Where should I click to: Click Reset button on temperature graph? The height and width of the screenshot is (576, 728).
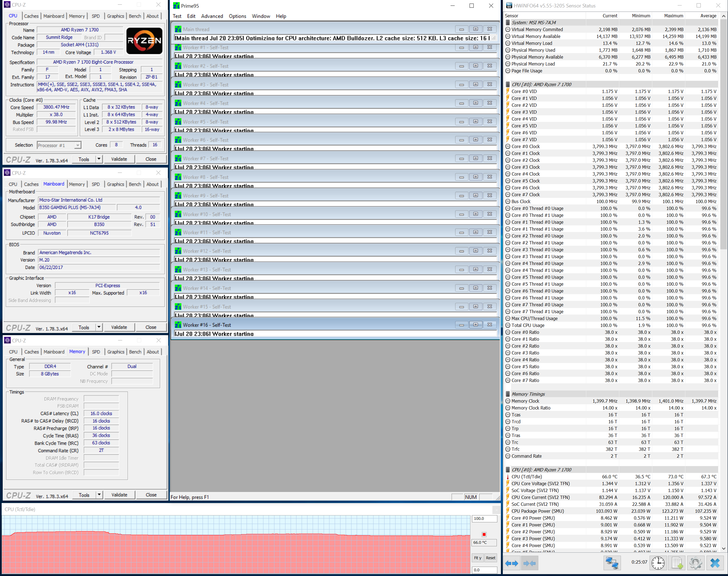[x=491, y=558]
